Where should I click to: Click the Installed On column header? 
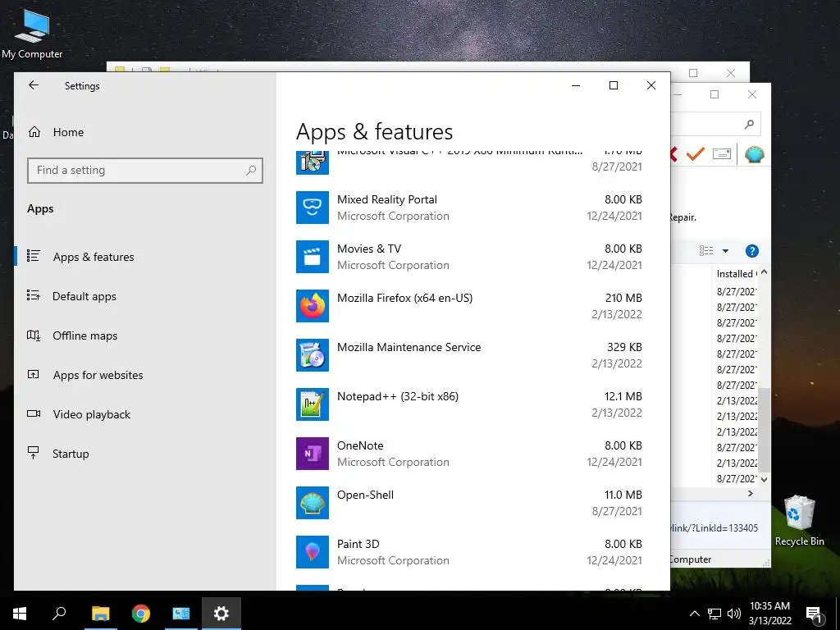click(x=736, y=274)
